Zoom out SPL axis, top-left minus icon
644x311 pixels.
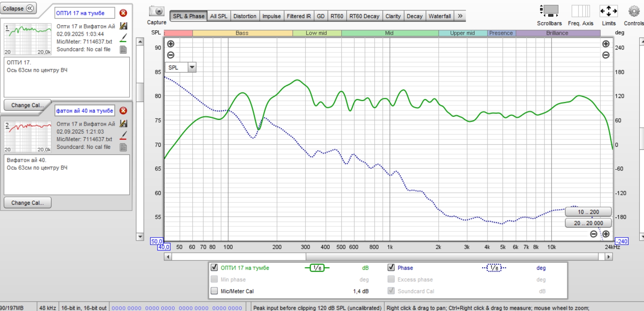coord(171,55)
